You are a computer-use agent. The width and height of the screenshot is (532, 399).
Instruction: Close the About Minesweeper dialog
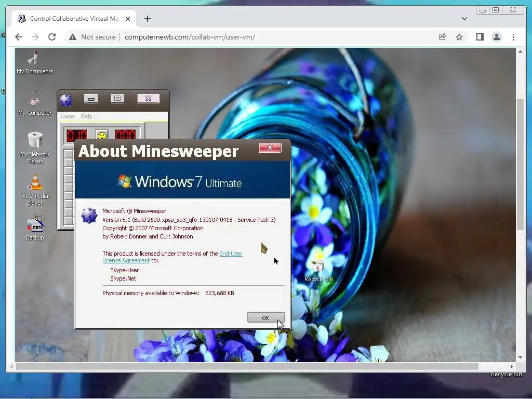270,148
